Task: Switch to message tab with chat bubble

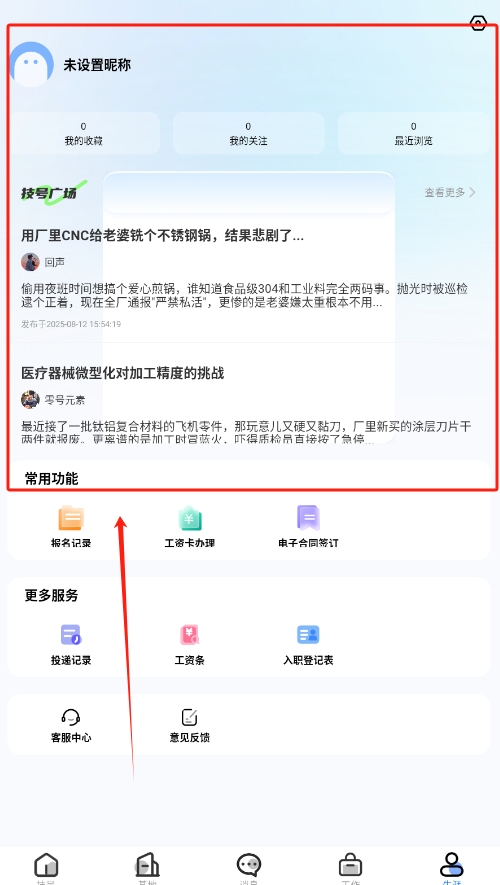Action: coord(248,865)
